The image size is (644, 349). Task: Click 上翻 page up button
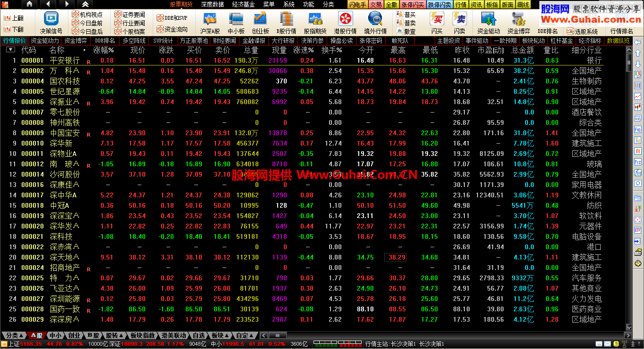click(14, 18)
